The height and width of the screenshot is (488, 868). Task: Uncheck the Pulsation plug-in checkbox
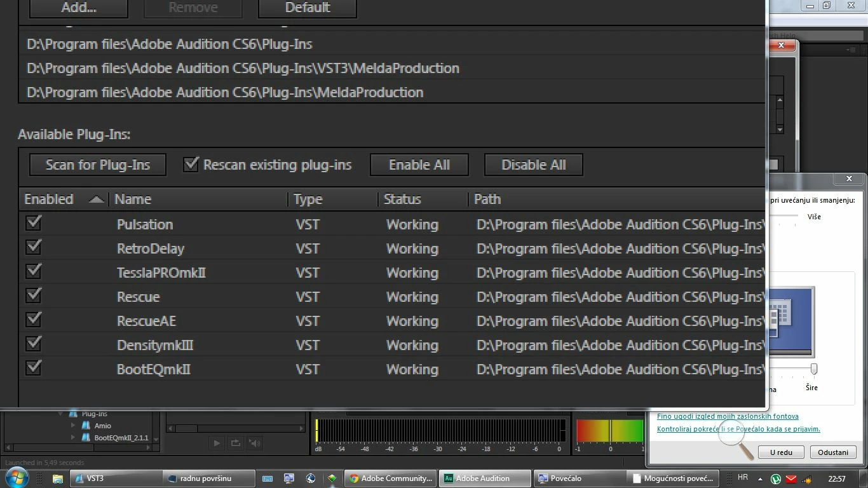(33, 222)
